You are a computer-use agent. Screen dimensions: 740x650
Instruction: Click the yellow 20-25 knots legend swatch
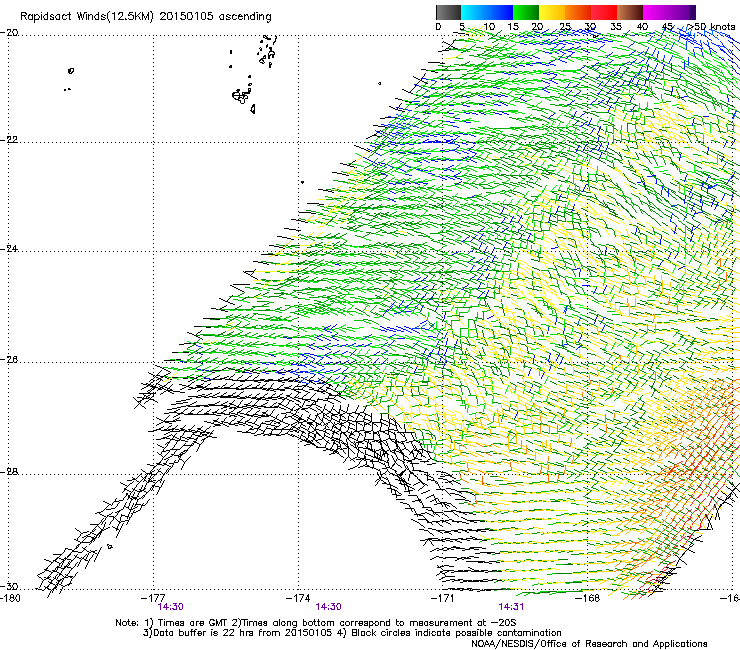pyautogui.click(x=552, y=12)
